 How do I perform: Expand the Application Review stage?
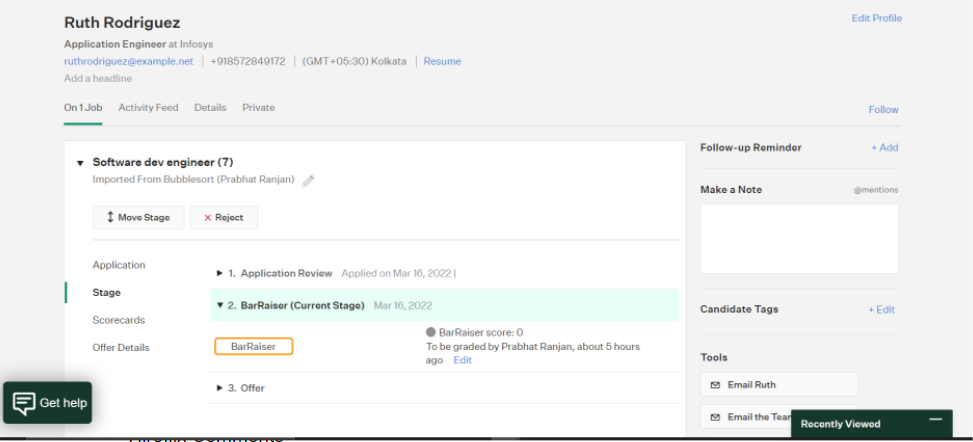[220, 273]
